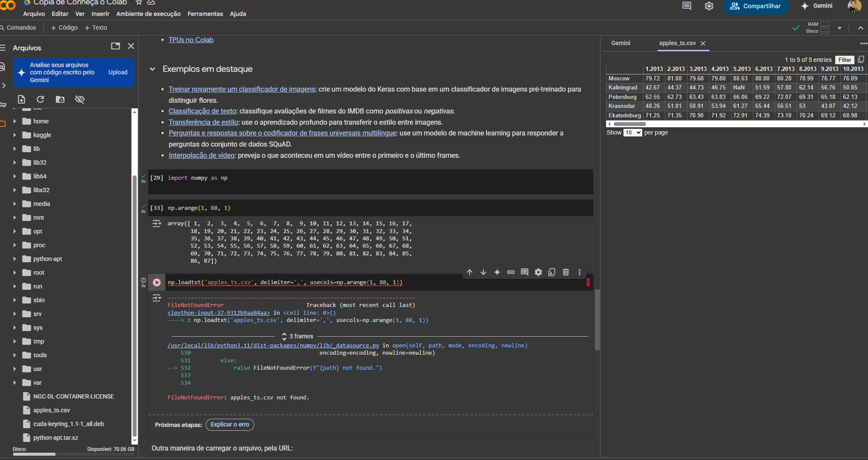Viewport: 868px width, 460px height.
Task: Expand the usr folder
Action: (x=15, y=369)
